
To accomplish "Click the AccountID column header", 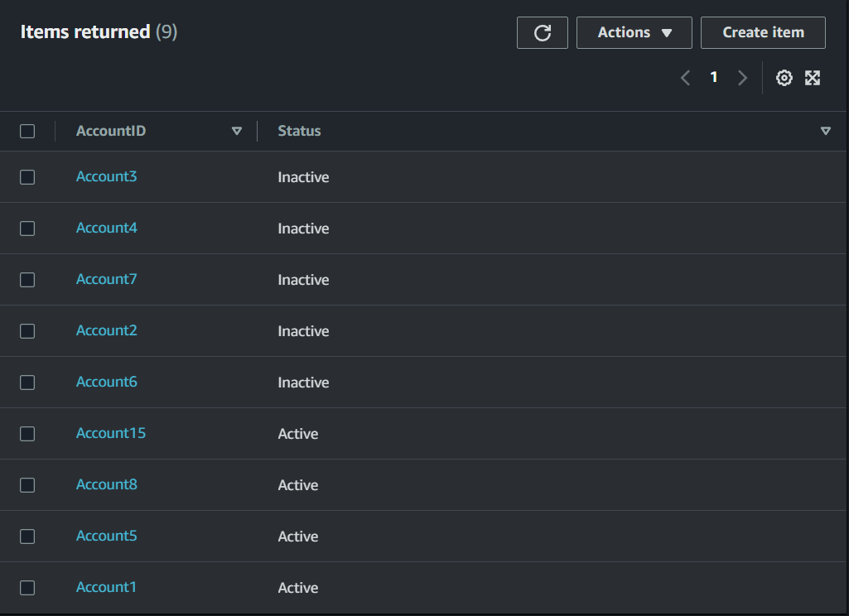I will tap(111, 131).
